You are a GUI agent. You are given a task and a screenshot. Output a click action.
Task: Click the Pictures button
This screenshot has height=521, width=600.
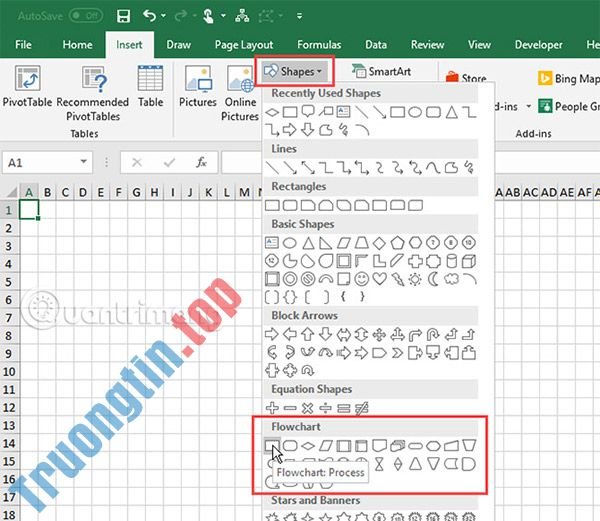(x=198, y=86)
